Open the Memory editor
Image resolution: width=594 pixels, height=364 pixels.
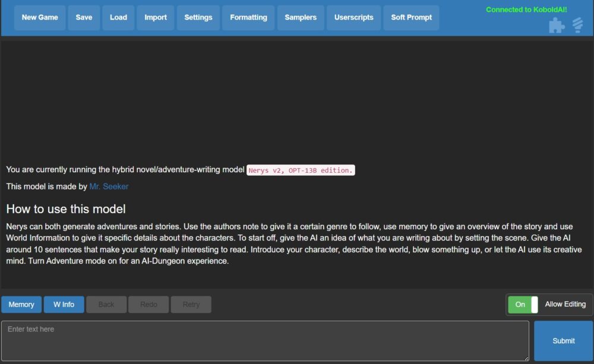click(x=21, y=305)
